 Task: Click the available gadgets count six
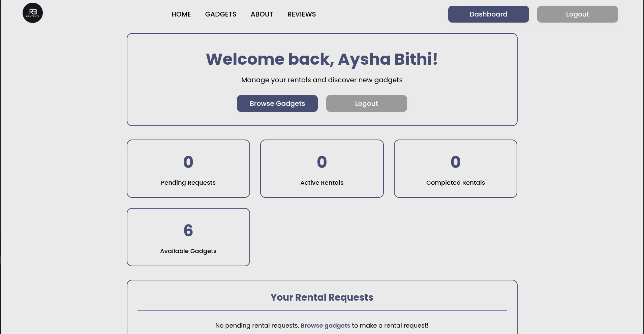[188, 230]
